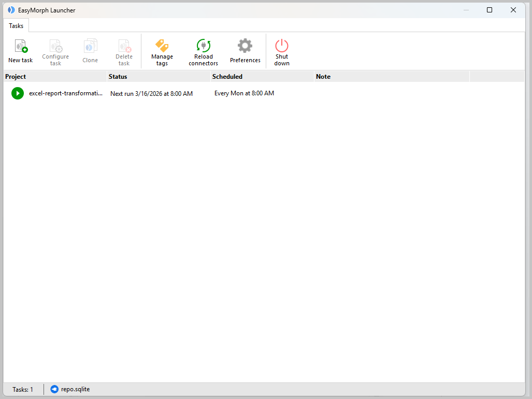Sort by the Status column header

click(159, 77)
